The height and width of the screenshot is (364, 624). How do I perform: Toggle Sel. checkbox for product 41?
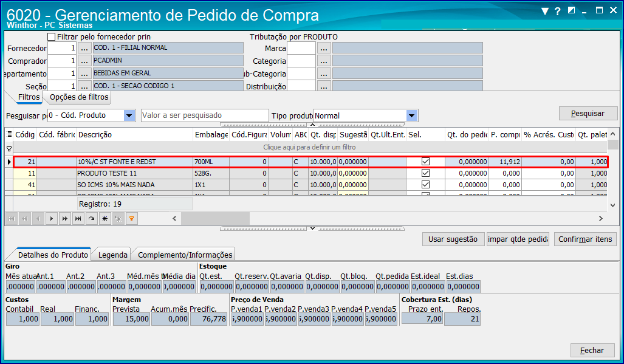(425, 185)
